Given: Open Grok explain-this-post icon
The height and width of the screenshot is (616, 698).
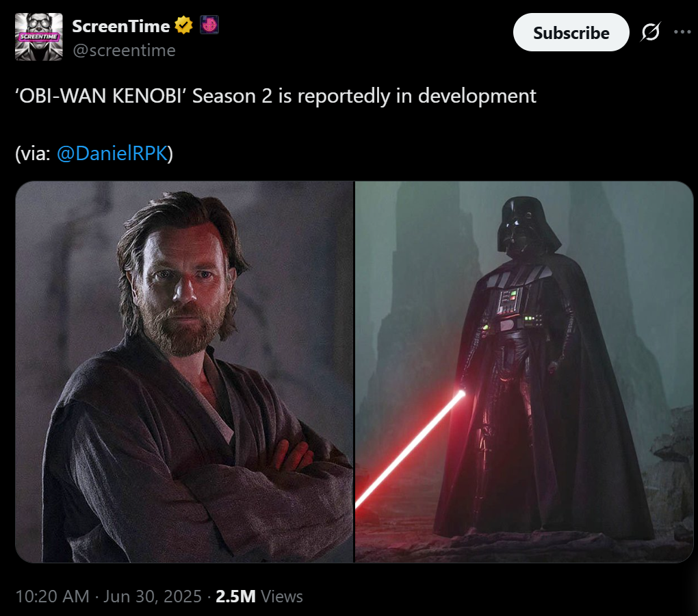Looking at the screenshot, I should point(651,32).
